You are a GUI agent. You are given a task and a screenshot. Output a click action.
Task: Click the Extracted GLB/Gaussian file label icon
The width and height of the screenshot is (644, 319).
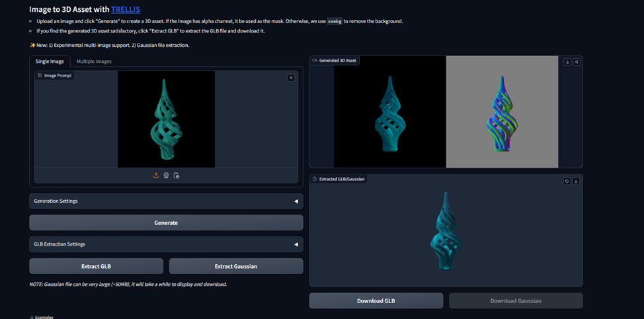(x=315, y=179)
